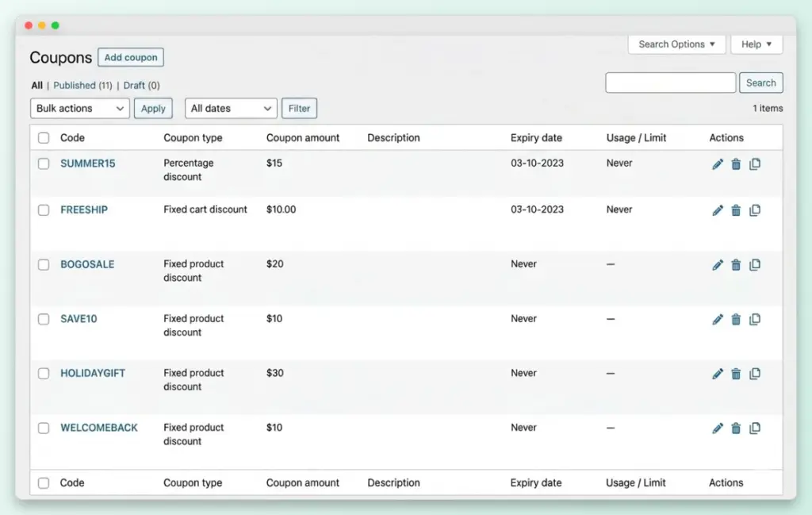Open the Help dropdown menu
This screenshot has width=812, height=515.
(x=756, y=44)
